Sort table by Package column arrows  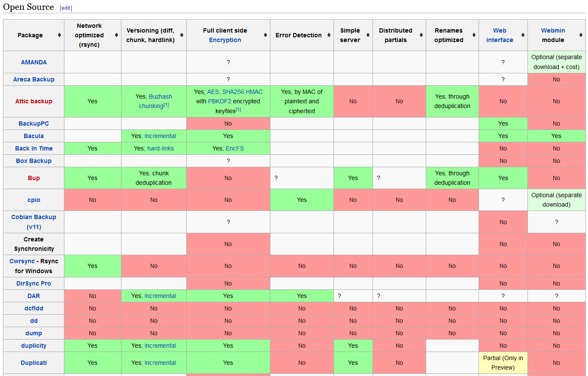(59, 35)
